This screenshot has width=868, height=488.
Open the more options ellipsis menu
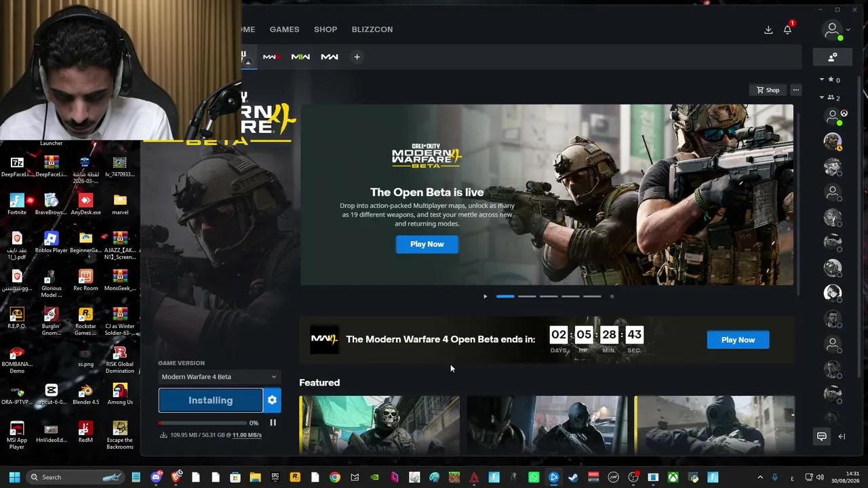796,90
